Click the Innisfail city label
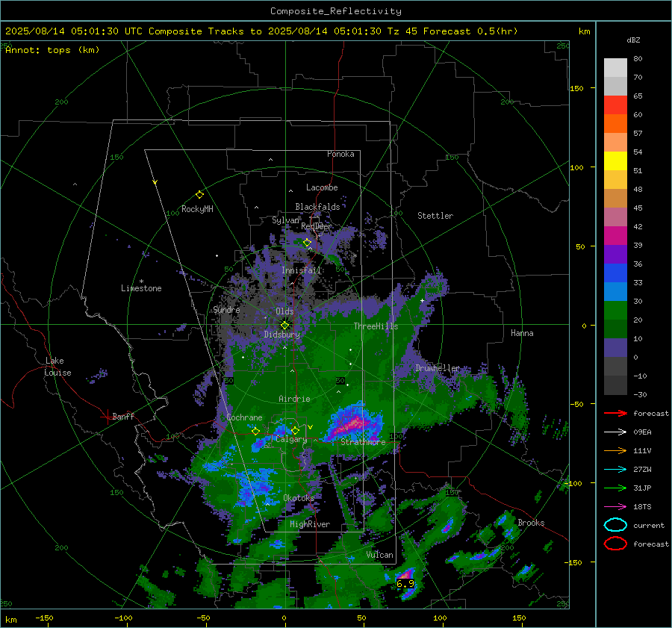672x628 pixels. (x=301, y=270)
